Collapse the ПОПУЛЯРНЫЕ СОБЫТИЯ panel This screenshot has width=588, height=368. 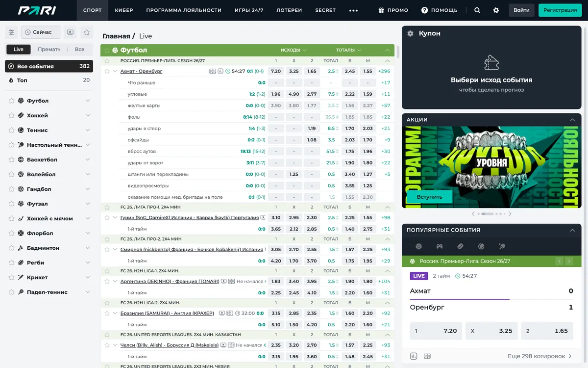click(x=572, y=230)
